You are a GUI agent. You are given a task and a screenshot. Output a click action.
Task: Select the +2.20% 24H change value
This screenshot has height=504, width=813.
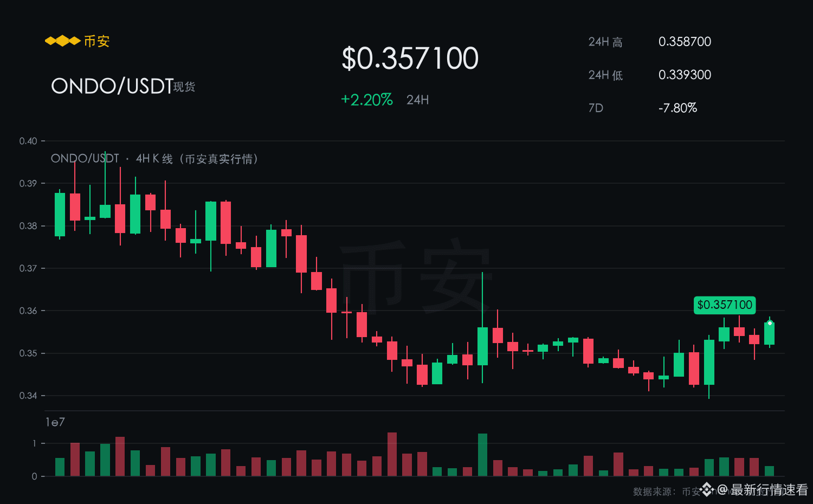(366, 100)
